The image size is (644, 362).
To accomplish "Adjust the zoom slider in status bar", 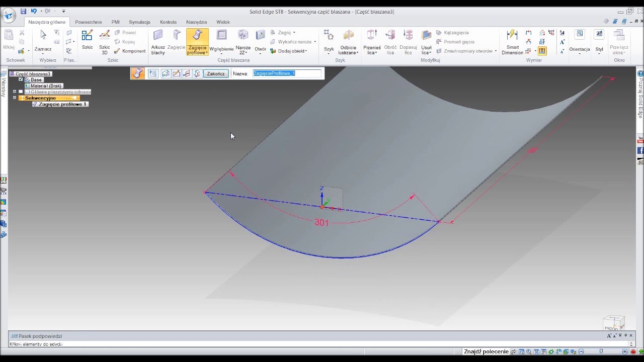I will pyautogui.click(x=601, y=351).
